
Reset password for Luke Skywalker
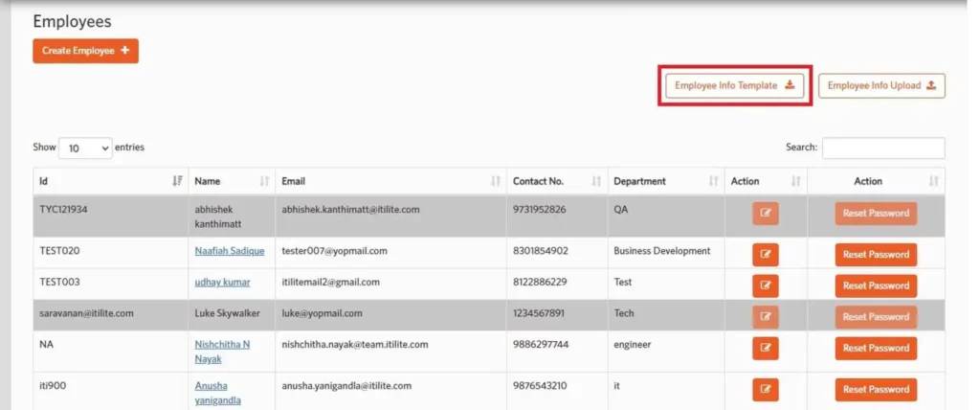(x=877, y=317)
